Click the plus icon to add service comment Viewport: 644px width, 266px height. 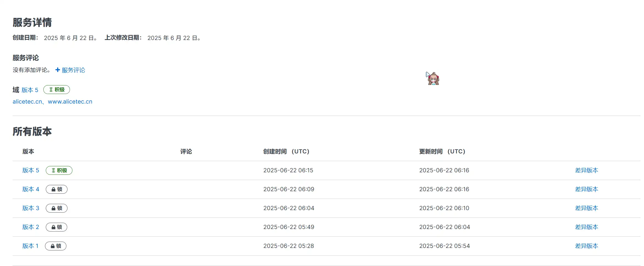[x=58, y=70]
